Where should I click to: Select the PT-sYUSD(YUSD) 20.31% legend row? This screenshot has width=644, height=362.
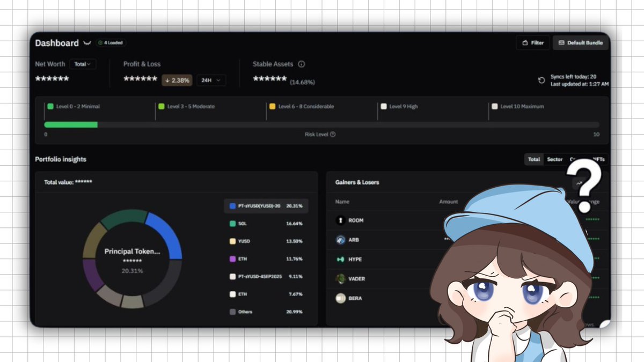pos(266,206)
